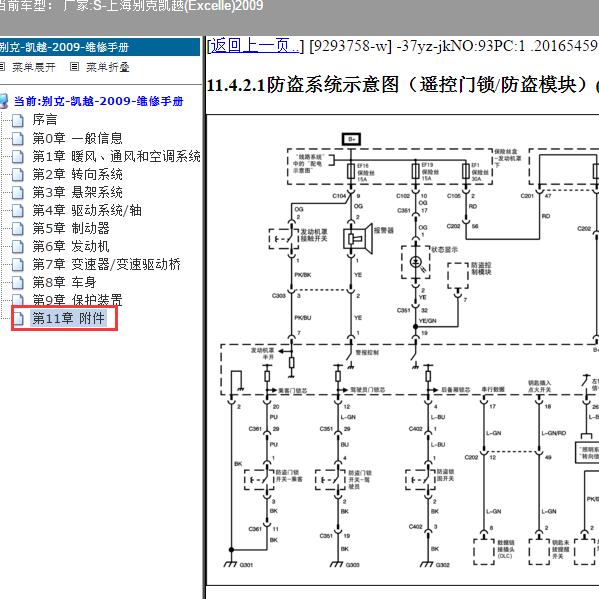Click the page icon next to 第1章
Image resolution: width=599 pixels, height=599 pixels.
[18, 157]
